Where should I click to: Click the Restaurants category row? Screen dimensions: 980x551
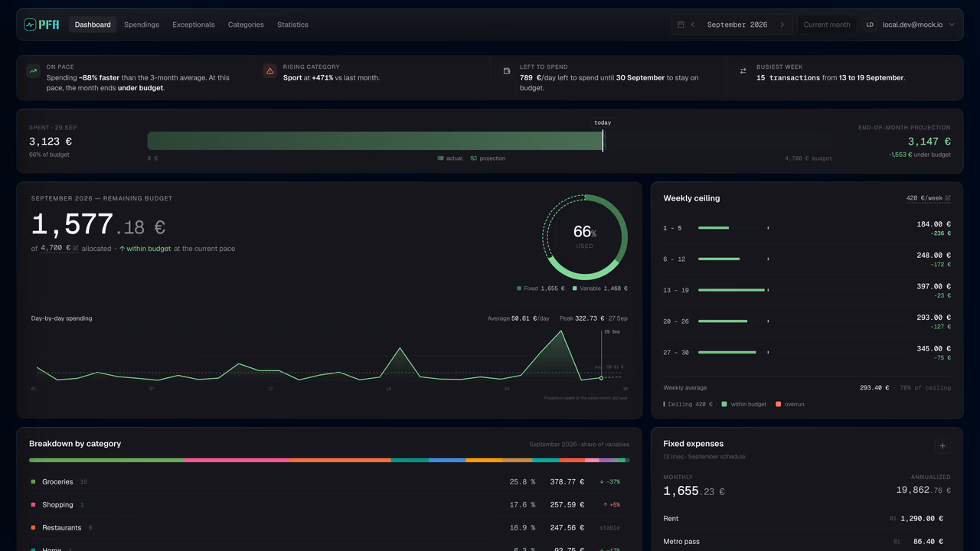point(329,528)
